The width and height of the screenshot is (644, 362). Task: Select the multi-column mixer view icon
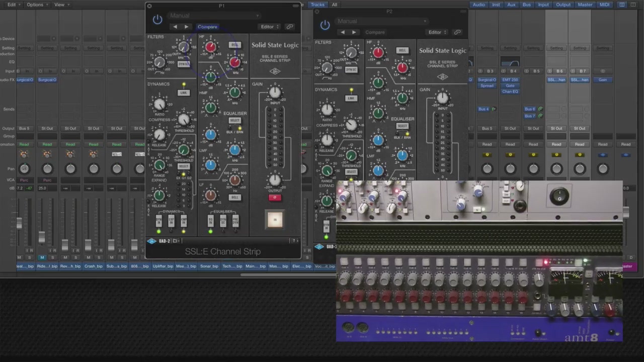pyautogui.click(x=622, y=5)
